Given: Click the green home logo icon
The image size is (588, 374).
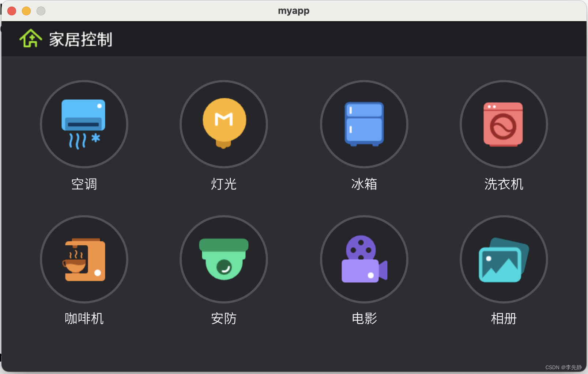Looking at the screenshot, I should coord(31,38).
